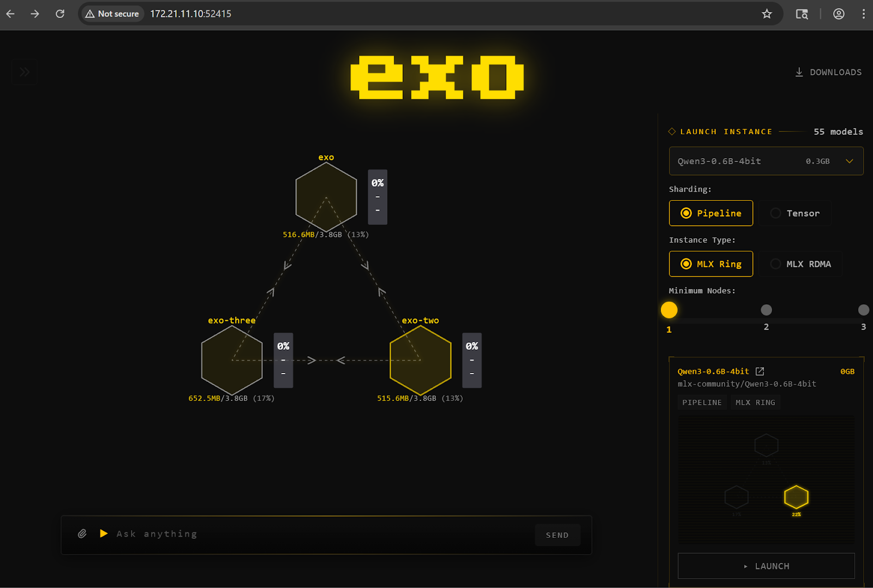Screen dimensions: 873x588
Task: Select Tensor sharding
Action: pos(795,213)
